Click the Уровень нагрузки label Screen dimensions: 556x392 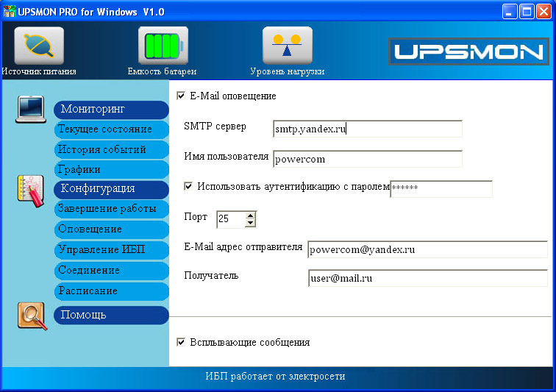288,71
